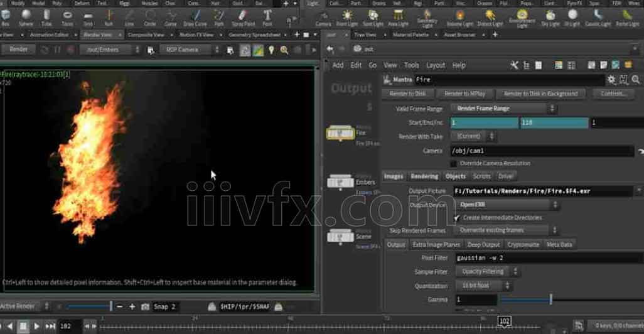The width and height of the screenshot is (644, 334).
Task: Select the Sphere shelf tool
Action: click(x=26, y=18)
